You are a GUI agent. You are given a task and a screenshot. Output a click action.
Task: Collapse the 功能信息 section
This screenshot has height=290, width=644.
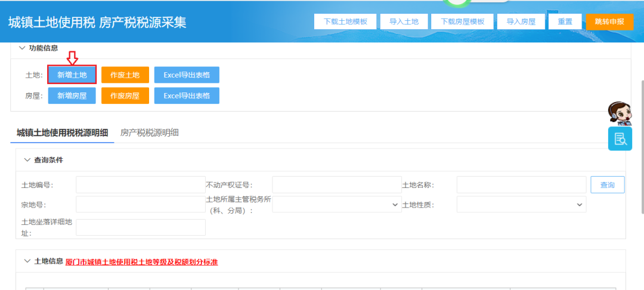click(x=22, y=48)
